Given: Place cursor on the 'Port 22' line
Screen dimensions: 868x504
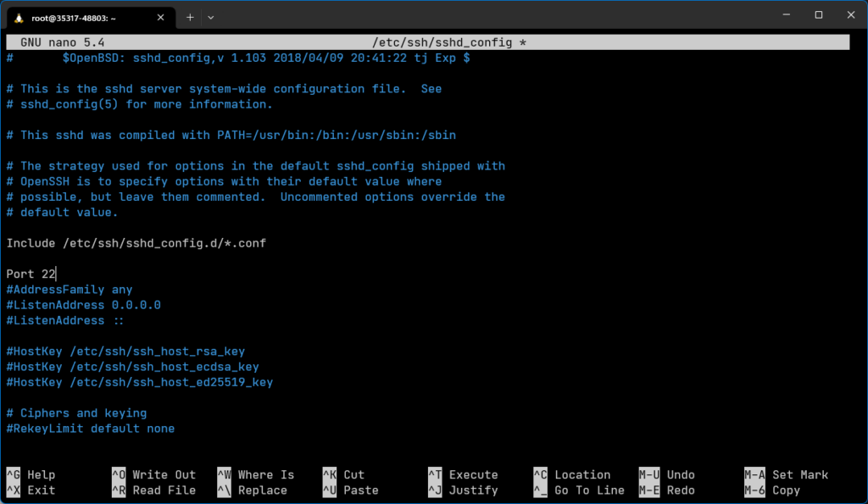Looking at the screenshot, I should click(31, 274).
